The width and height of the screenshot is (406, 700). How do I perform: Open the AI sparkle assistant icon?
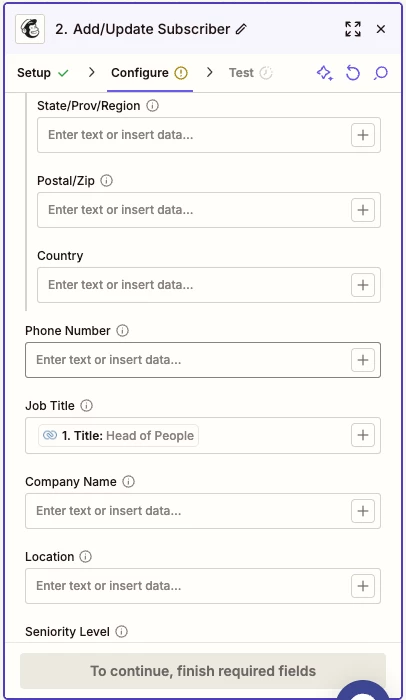click(x=325, y=73)
